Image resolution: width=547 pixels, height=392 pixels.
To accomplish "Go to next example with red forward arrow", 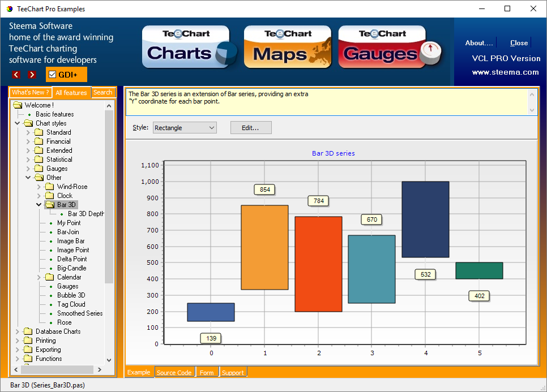I will click(32, 75).
